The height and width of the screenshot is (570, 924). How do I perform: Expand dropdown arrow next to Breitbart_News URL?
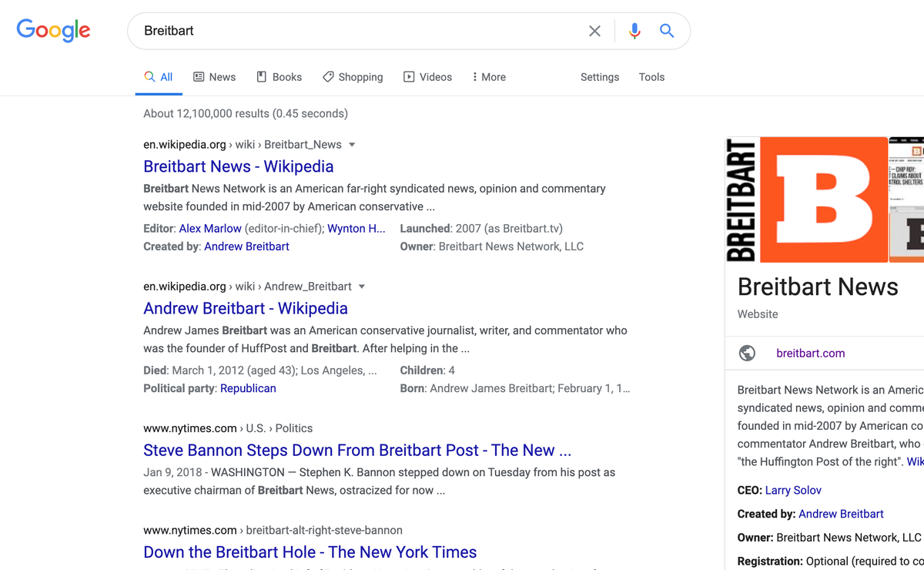click(352, 145)
